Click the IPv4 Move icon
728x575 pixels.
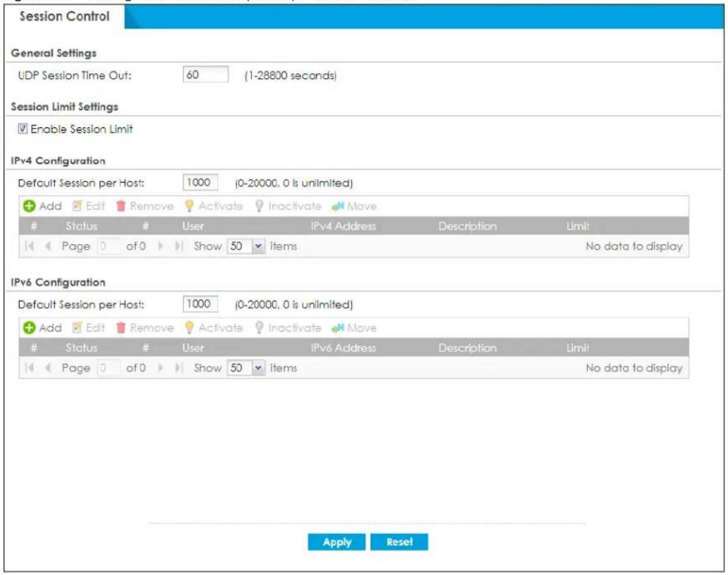click(x=338, y=206)
